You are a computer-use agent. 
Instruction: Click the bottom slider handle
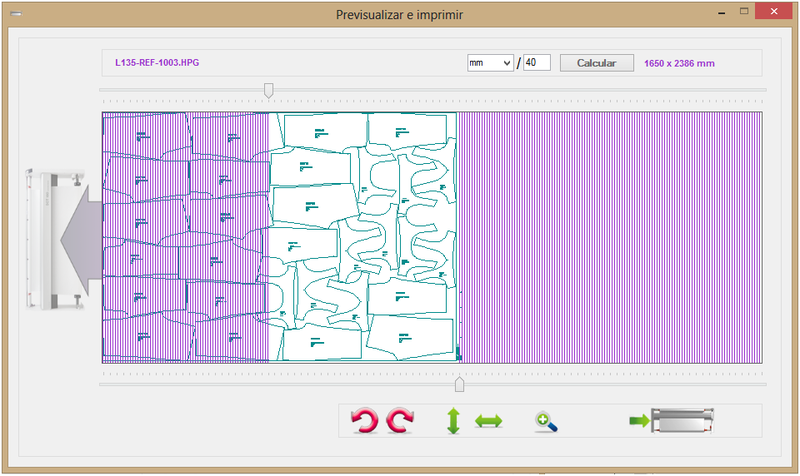[x=459, y=384]
